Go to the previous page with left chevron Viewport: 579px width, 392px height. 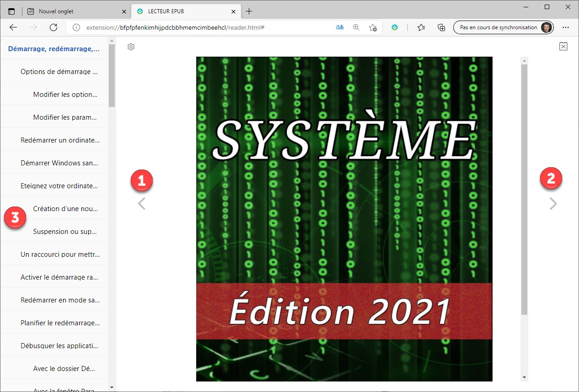[x=142, y=203]
